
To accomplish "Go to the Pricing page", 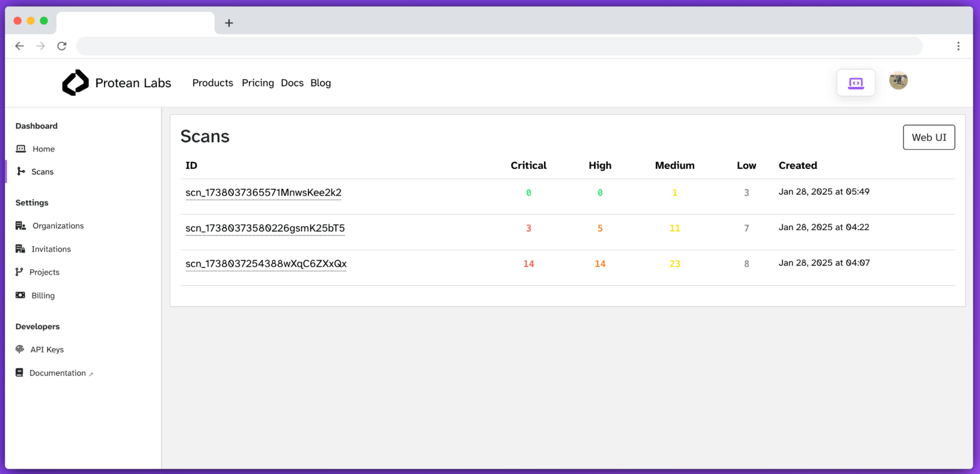I will 258,83.
